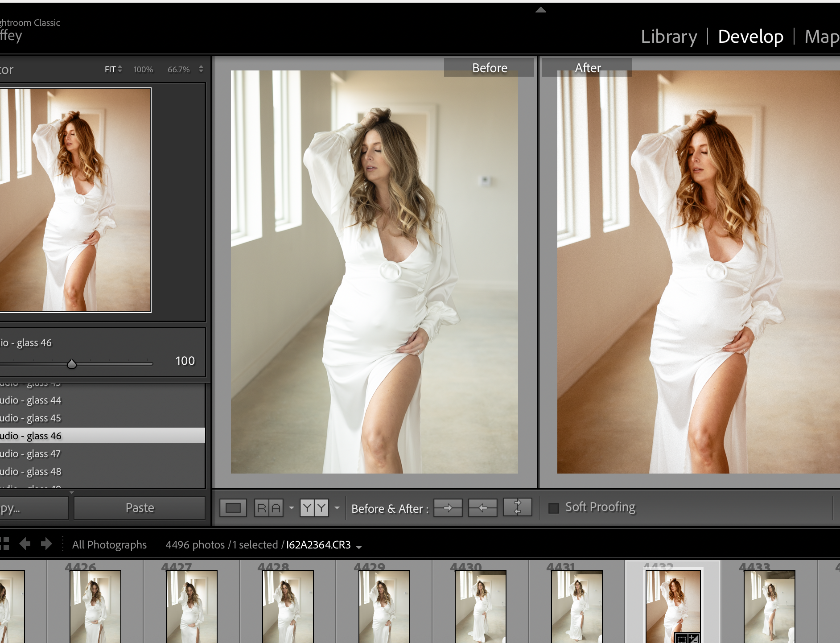Screen dimensions: 840x643
Task: Go forward to next source arrow
Action: tap(46, 544)
